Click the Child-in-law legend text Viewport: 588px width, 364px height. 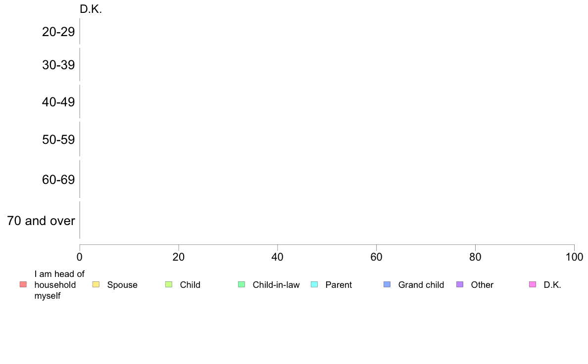276,285
